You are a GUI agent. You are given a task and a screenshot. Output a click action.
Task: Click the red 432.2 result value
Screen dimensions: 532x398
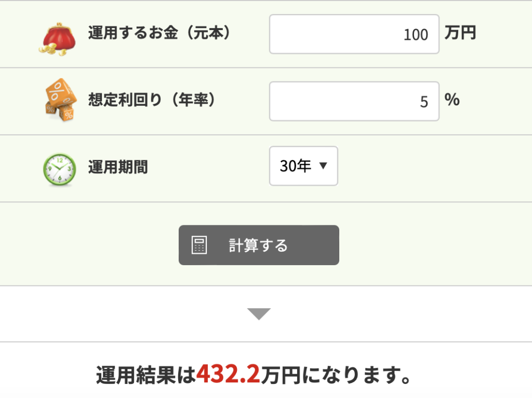click(x=229, y=374)
